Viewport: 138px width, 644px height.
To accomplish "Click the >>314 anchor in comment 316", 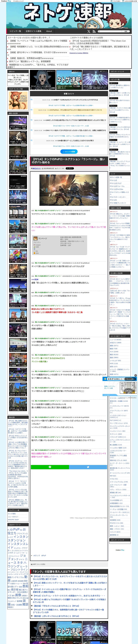I will coord(35,279).
